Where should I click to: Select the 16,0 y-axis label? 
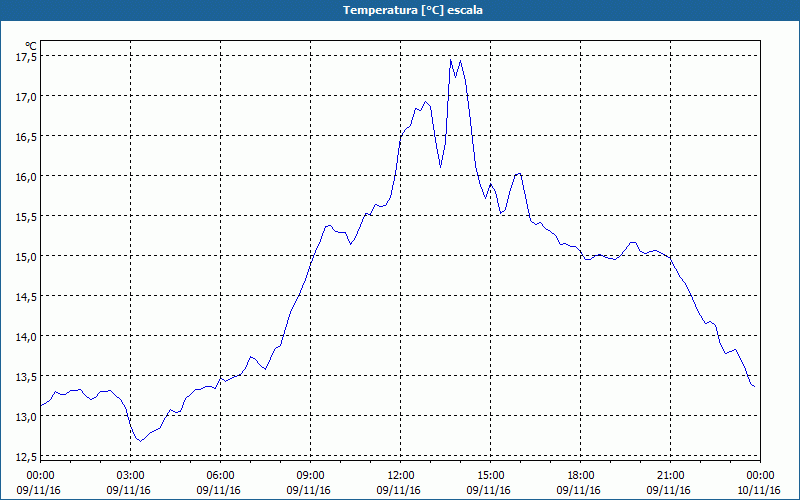click(x=27, y=177)
